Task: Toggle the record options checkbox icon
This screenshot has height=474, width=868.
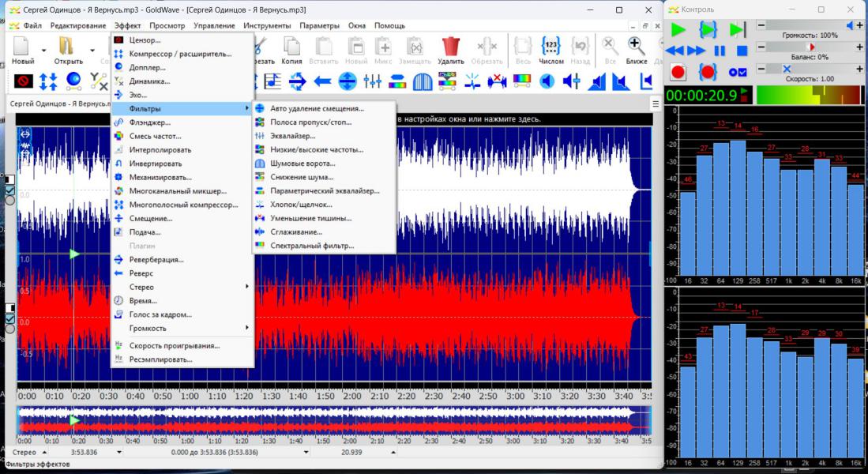Action: (x=738, y=73)
